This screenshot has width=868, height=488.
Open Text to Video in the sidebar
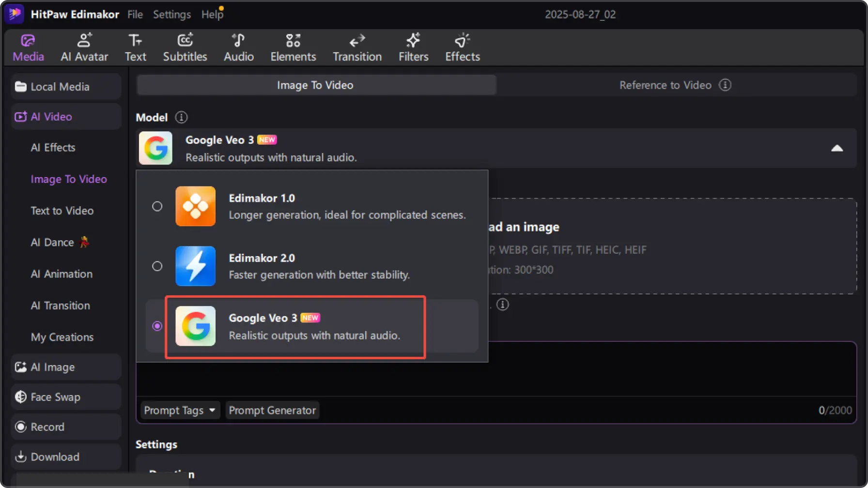(x=62, y=211)
